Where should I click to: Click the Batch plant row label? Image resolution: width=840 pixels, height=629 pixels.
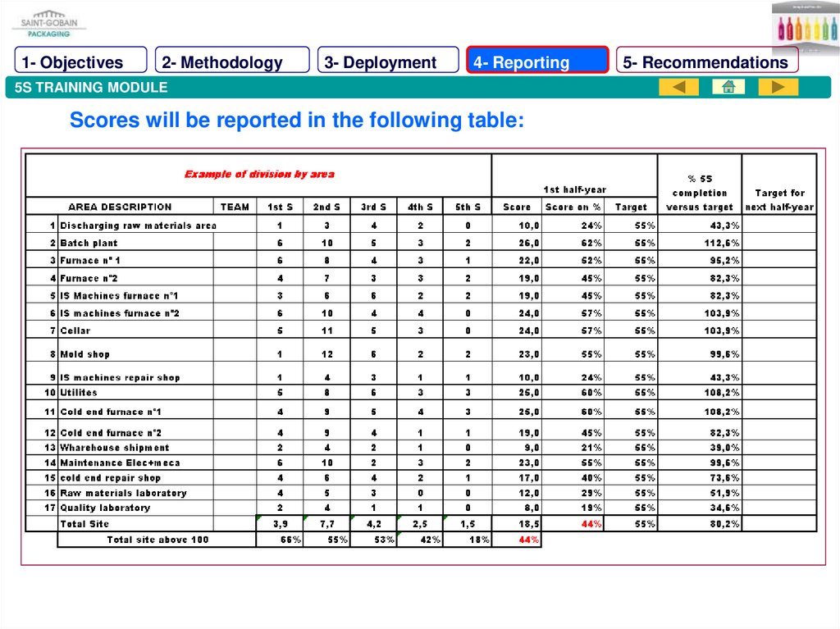(x=89, y=243)
